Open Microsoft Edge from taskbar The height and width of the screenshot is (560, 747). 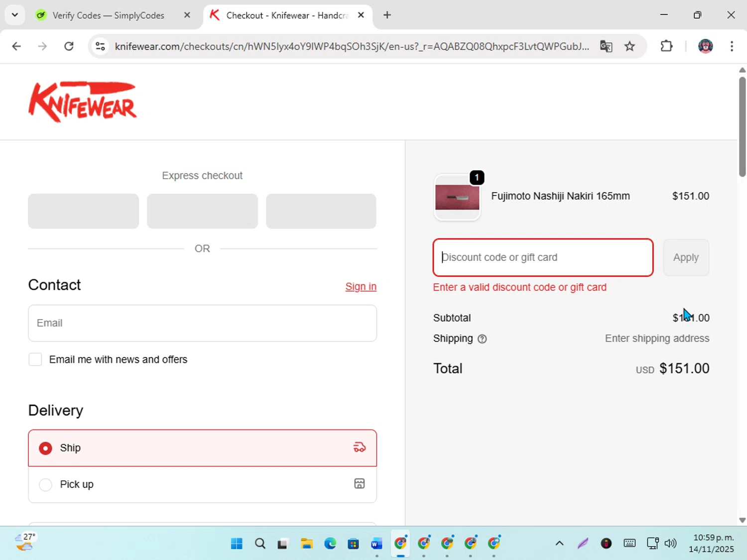tap(330, 543)
